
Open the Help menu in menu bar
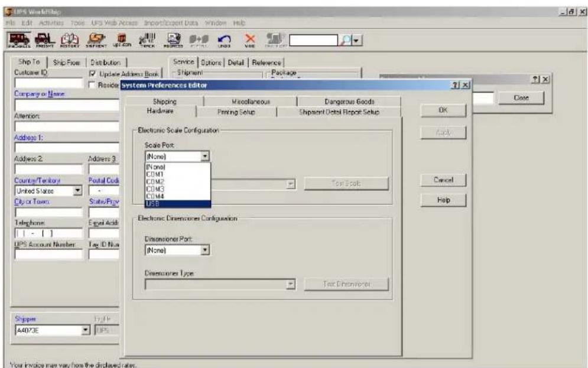pyautogui.click(x=239, y=23)
